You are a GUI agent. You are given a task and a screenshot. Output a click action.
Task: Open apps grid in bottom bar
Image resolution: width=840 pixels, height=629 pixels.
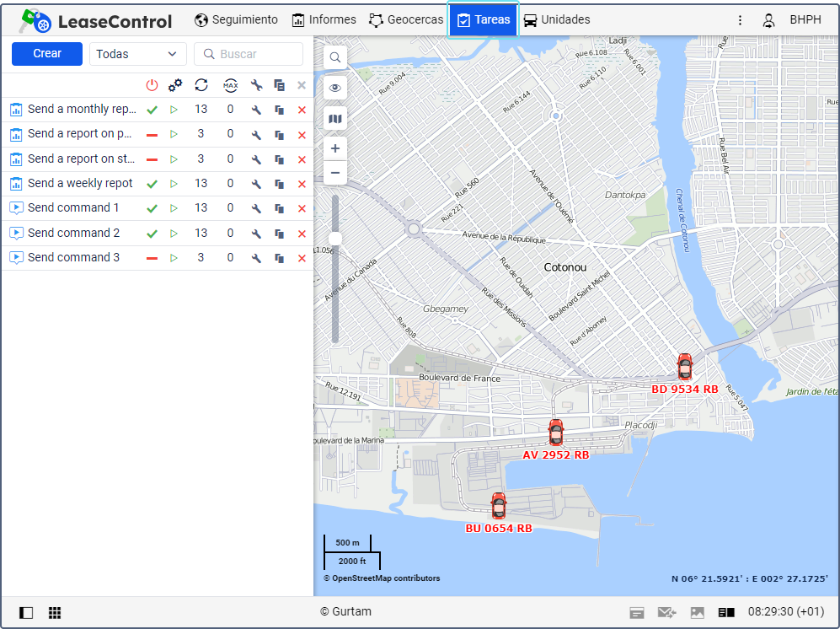click(x=55, y=613)
